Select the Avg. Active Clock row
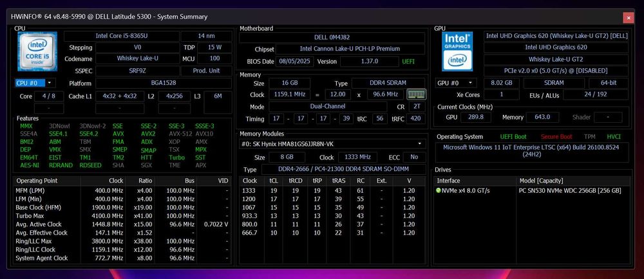 coord(122,224)
